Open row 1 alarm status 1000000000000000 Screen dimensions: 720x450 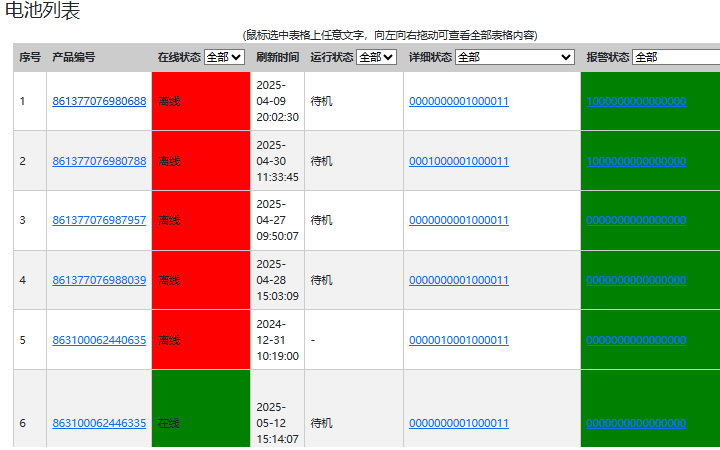[636, 101]
